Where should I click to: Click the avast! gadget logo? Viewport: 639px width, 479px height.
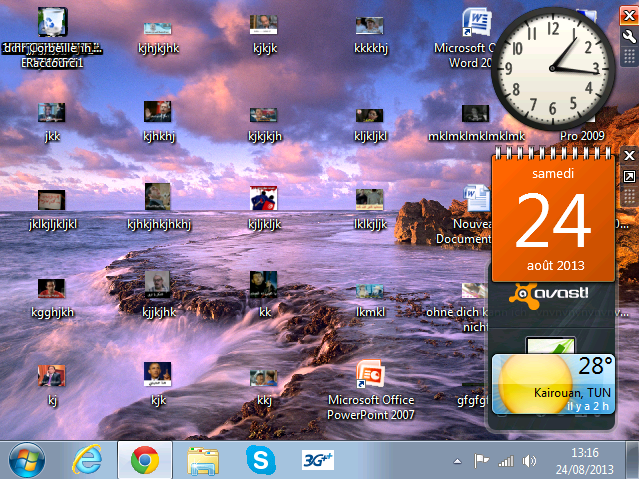[x=549, y=295]
